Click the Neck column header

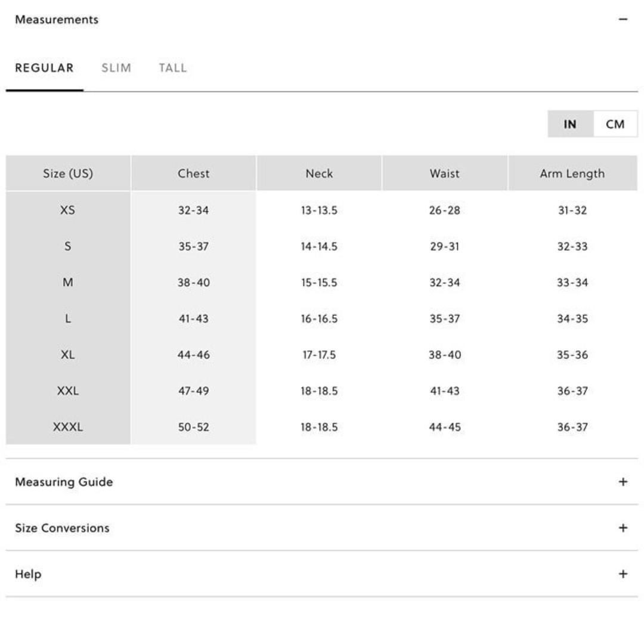point(319,174)
